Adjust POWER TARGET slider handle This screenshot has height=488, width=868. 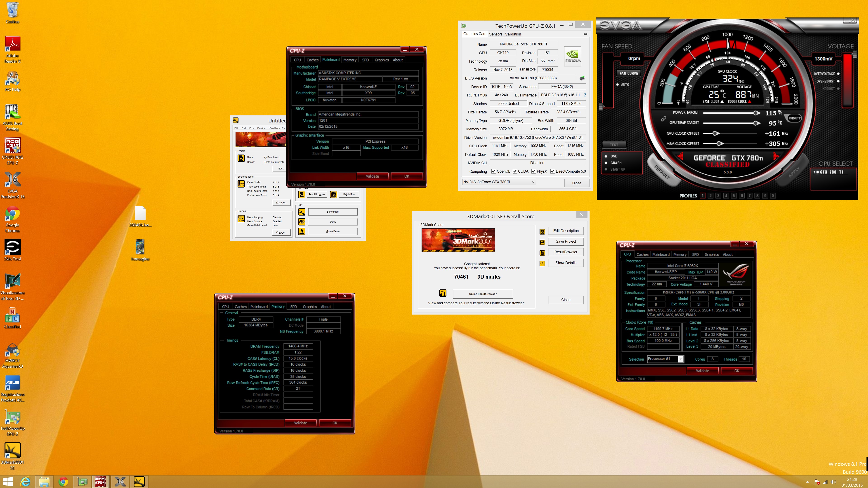point(756,113)
